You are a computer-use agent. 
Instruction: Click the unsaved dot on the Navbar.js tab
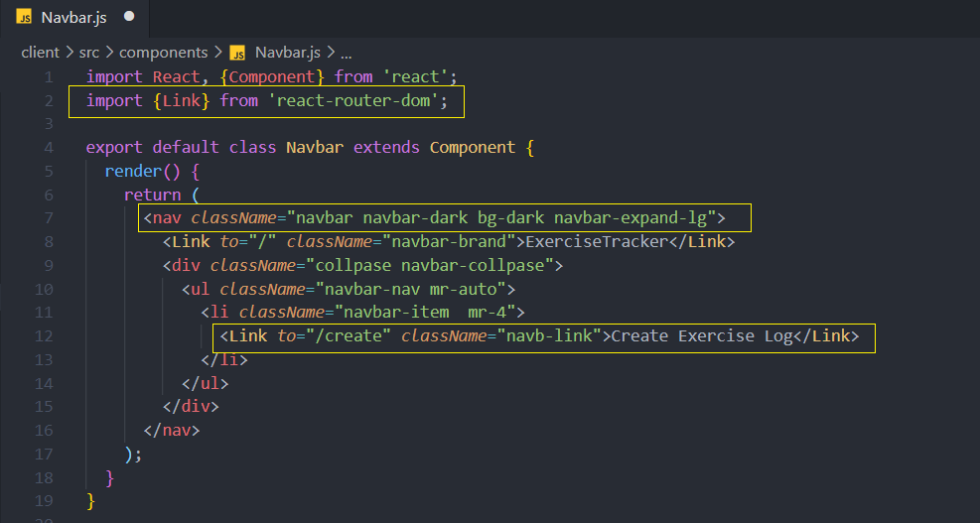[x=129, y=18]
